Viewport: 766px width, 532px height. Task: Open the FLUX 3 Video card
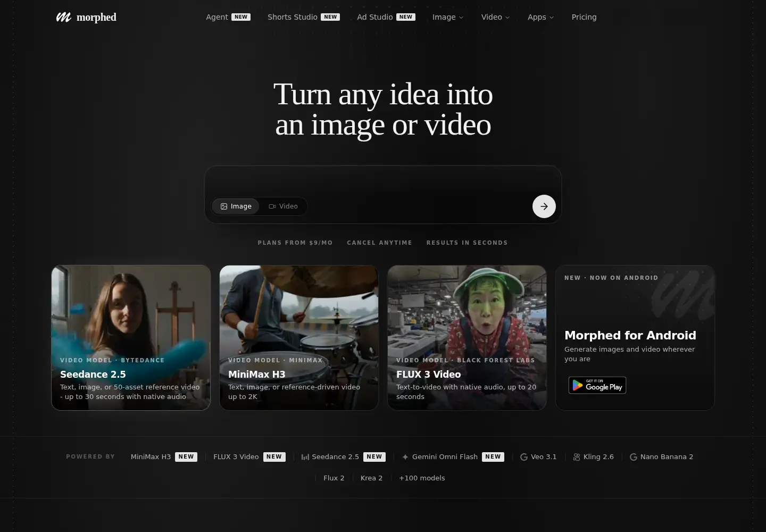467,338
